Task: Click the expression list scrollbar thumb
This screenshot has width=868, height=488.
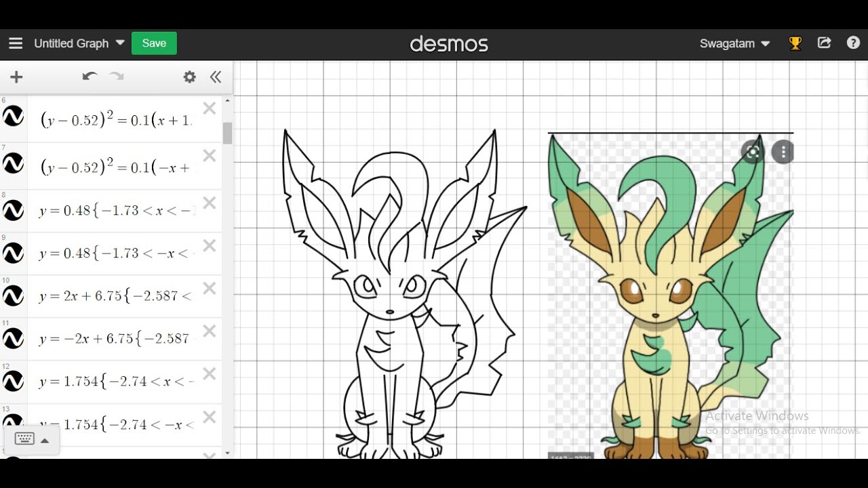Action: tap(227, 134)
